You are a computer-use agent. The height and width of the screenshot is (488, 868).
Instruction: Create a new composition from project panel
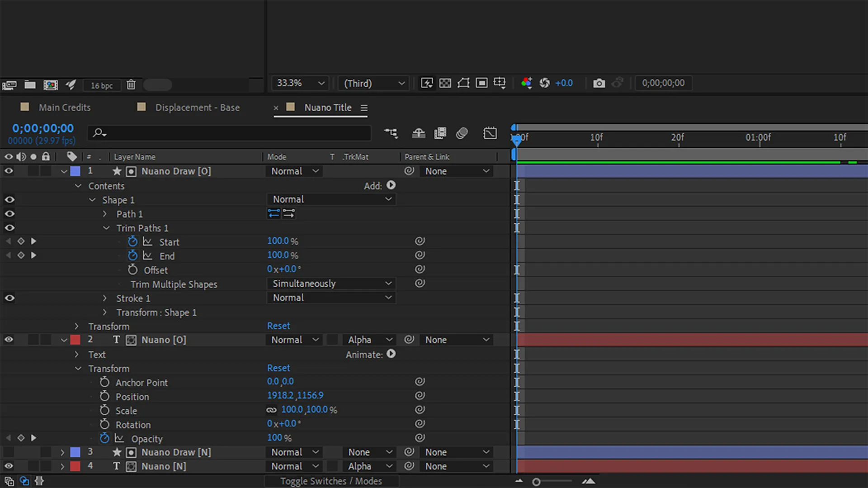[51, 85]
